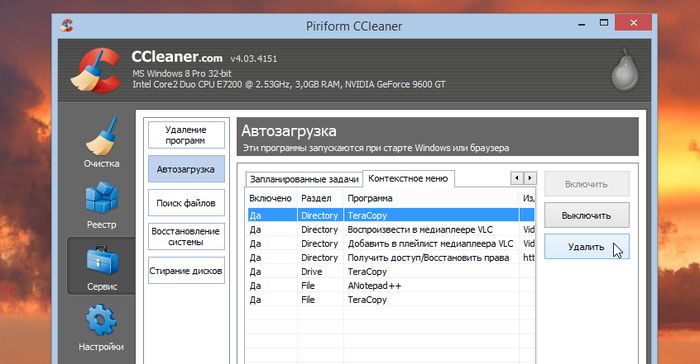Image resolution: width=700 pixels, height=364 pixels.
Task: Select the ANotepad++ row
Action: point(391,286)
